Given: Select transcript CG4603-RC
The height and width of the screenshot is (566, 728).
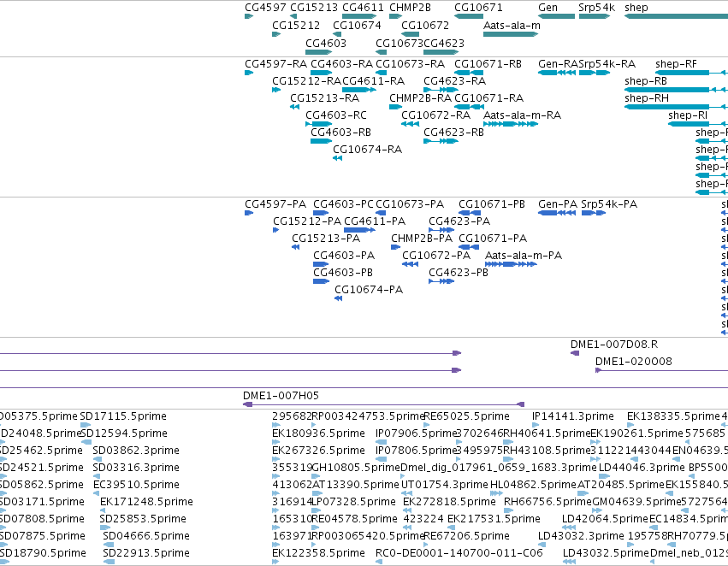Looking at the screenshot, I should pos(336,115).
